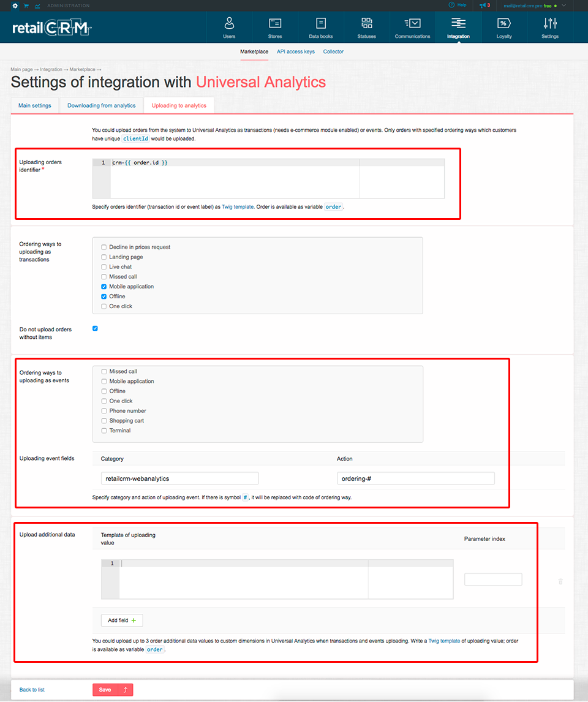Check Missed call in transactions list
This screenshot has width=588, height=702.
coord(104,277)
